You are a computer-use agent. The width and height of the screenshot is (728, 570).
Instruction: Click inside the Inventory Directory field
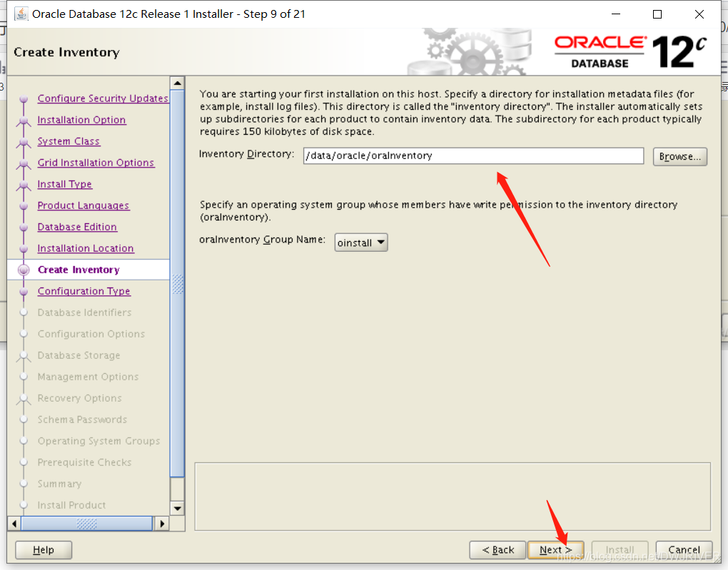474,156
